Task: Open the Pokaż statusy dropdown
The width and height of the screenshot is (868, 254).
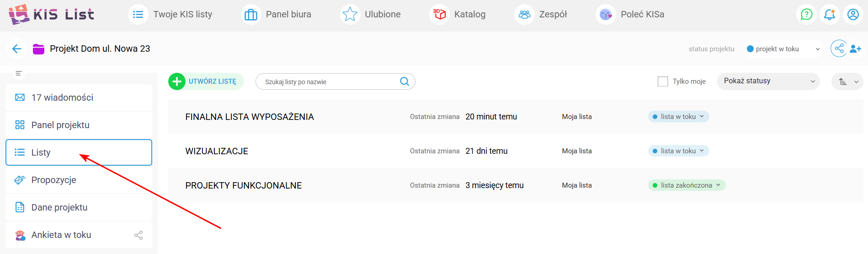Action: [768, 81]
